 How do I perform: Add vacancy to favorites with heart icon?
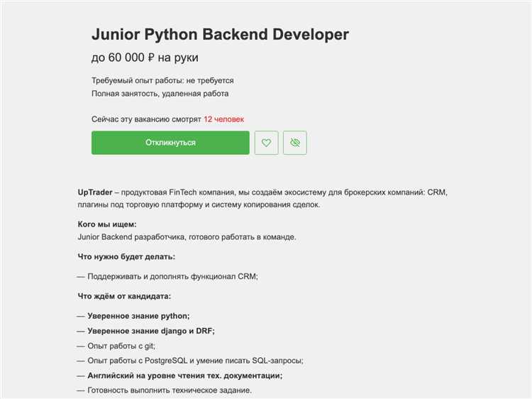266,143
